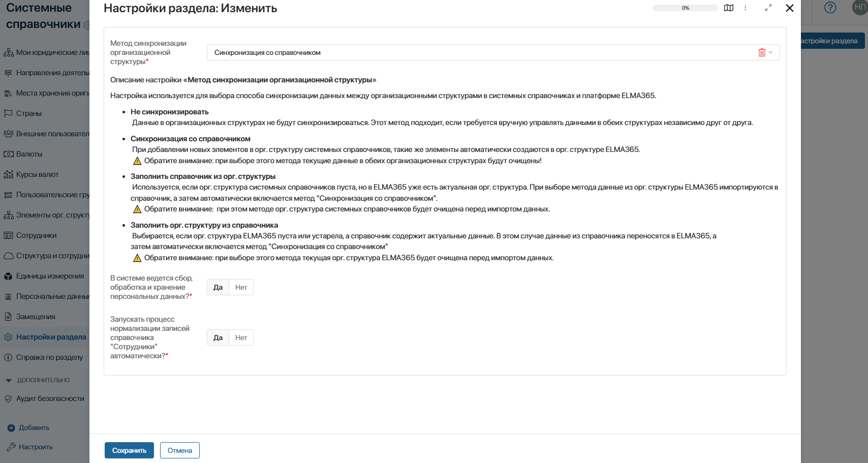Click the Сохранить button
The height and width of the screenshot is (463, 868).
[129, 450]
